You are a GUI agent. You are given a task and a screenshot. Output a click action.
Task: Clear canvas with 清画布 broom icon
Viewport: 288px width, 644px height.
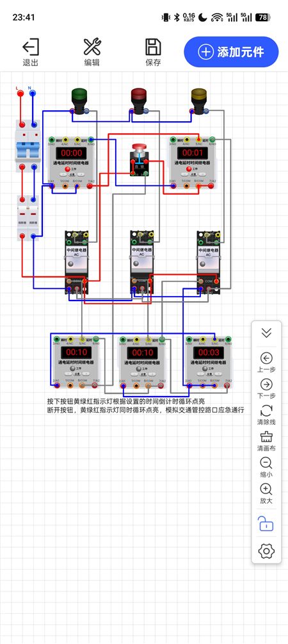(266, 441)
